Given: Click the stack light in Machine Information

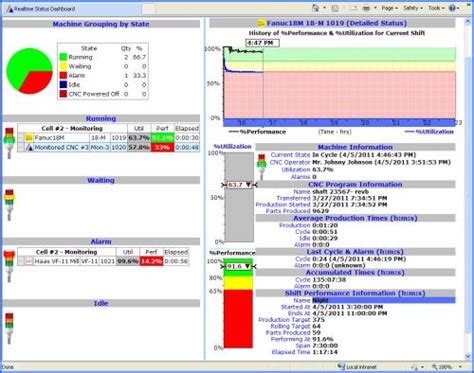Looking at the screenshot, I should (x=262, y=167).
